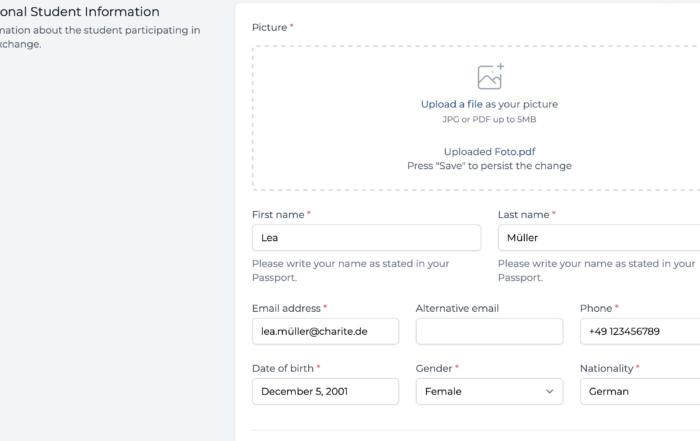
Task: Open the Nationality field showing German
Action: [x=640, y=391]
